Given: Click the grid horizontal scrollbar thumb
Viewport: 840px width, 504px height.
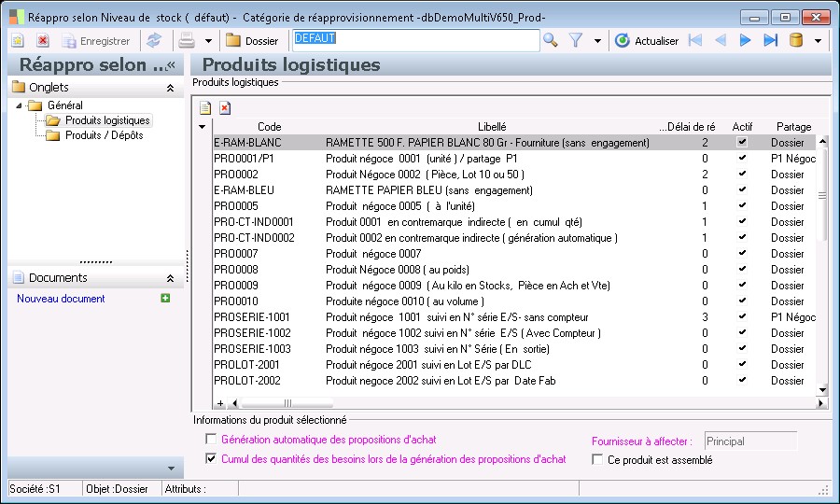Looking at the screenshot, I should click(x=287, y=403).
